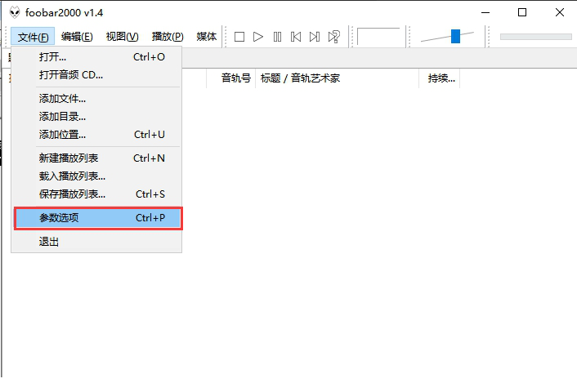
Task: Click 标题 / 音轨艺术家 column header
Action: point(337,78)
